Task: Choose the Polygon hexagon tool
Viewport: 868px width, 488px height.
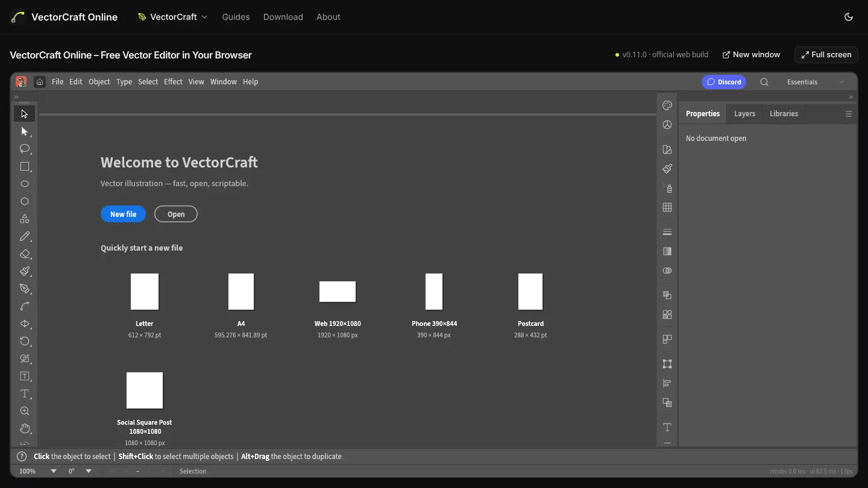Action: tap(25, 201)
